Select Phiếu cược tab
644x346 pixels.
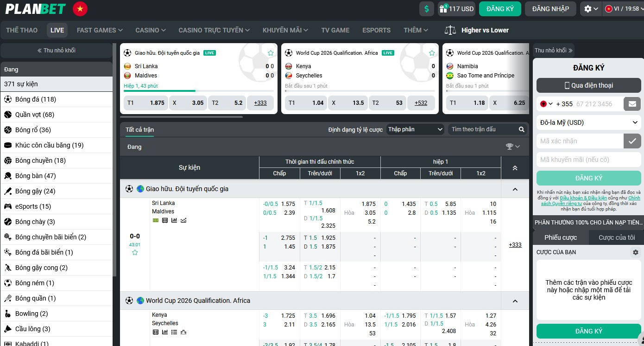[x=561, y=237]
